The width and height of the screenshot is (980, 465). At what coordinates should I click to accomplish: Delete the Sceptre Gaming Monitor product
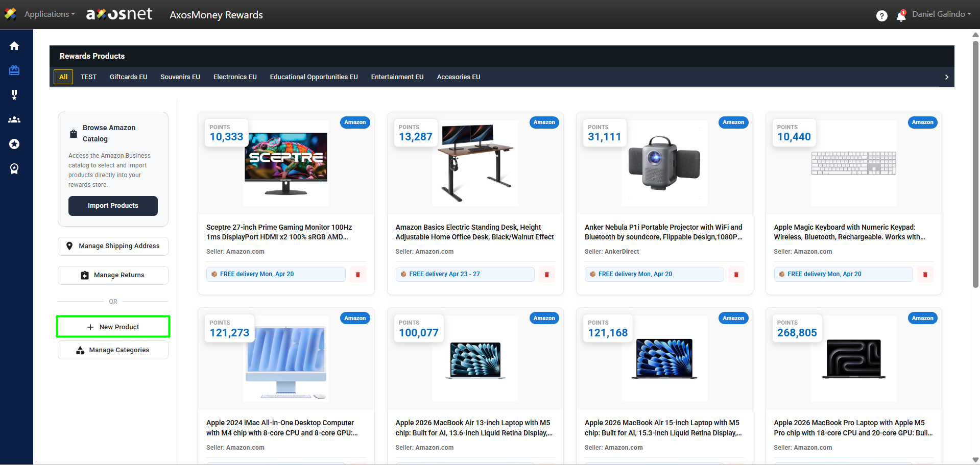357,275
